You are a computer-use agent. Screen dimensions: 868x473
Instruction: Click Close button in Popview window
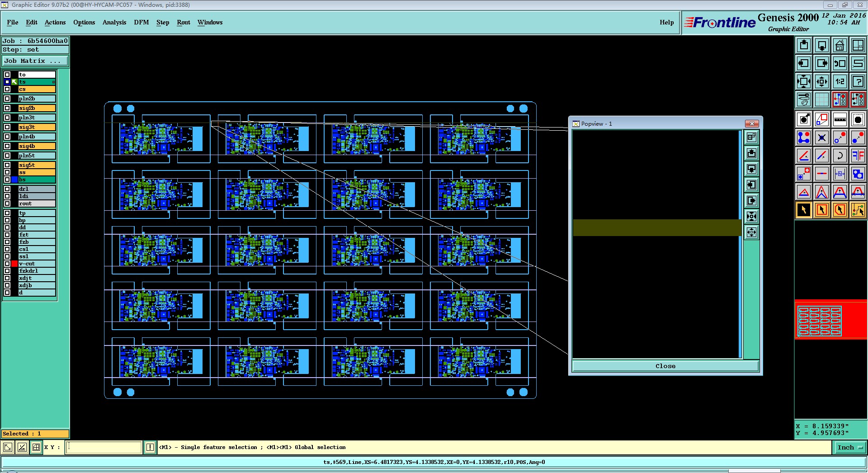click(665, 366)
